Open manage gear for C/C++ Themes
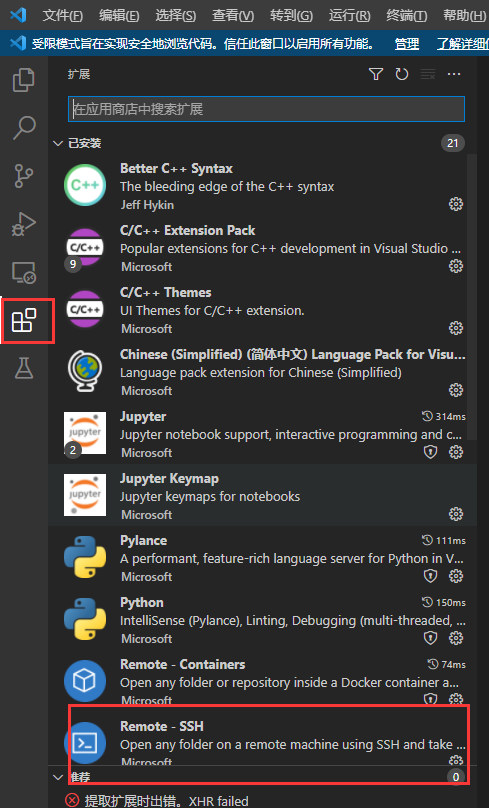489x808 pixels. click(456, 328)
